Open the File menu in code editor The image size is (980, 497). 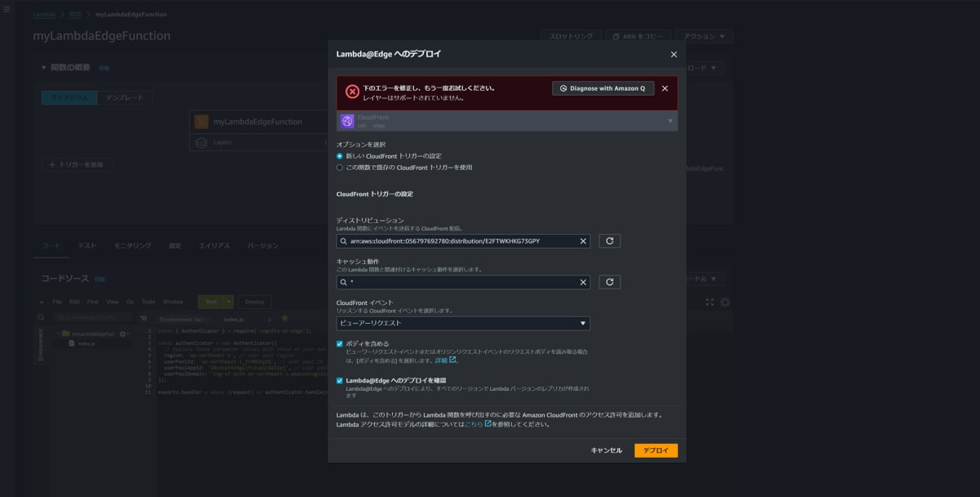57,302
